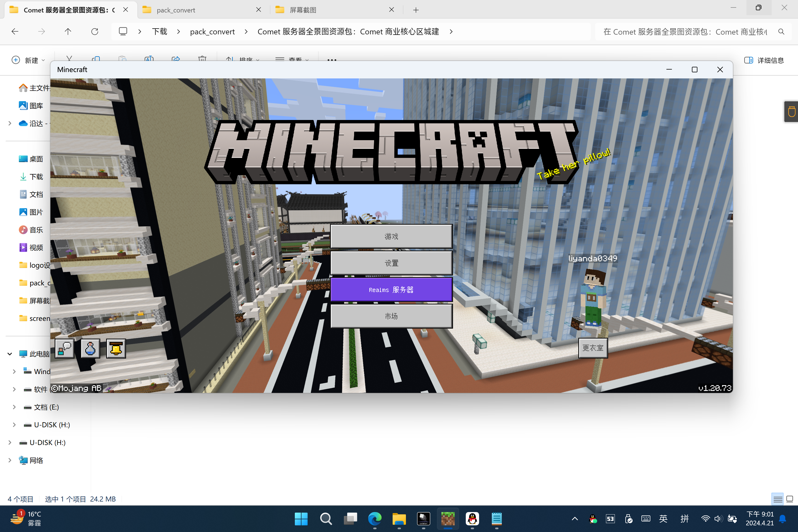Image resolution: width=798 pixels, height=532 pixels.
Task: Open the more options ellipsis in Explorer toolbar
Action: (x=331, y=60)
